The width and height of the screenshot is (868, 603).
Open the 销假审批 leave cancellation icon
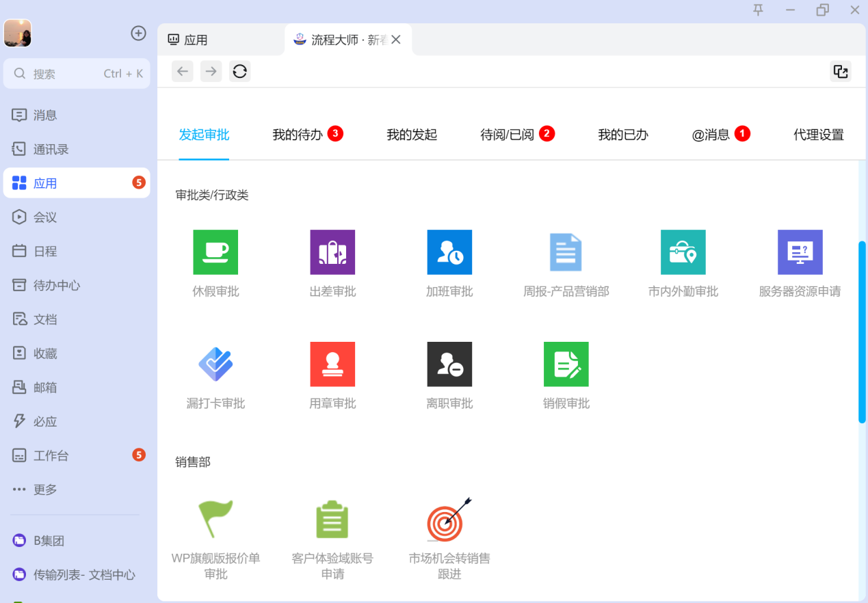tap(566, 364)
